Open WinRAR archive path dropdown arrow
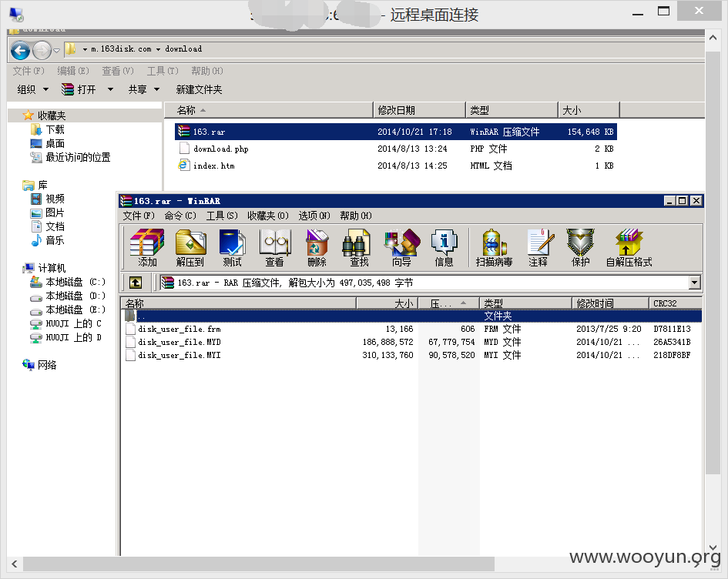Image resolution: width=728 pixels, height=579 pixels. coord(695,283)
